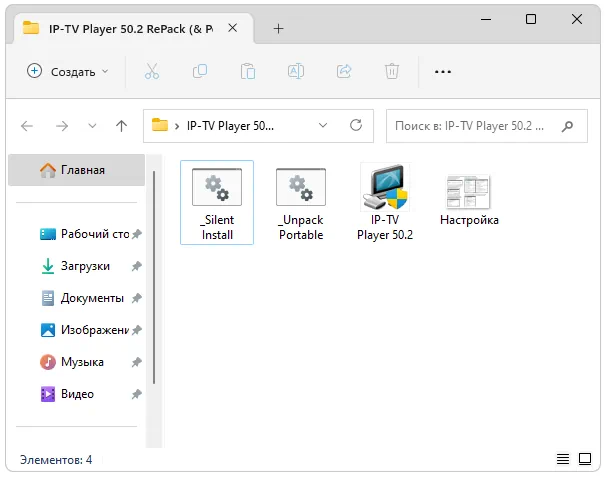Viewport: 605px width, 479px height.
Task: Go up one folder level
Action: pos(122,126)
